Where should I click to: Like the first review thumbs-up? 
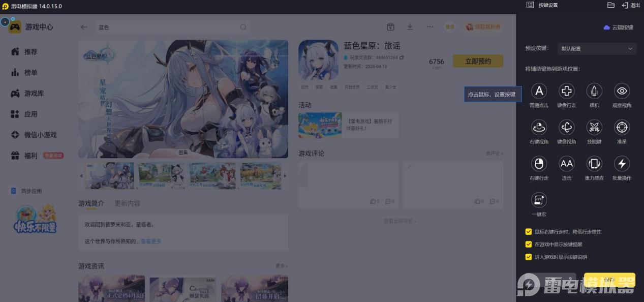[x=375, y=202]
